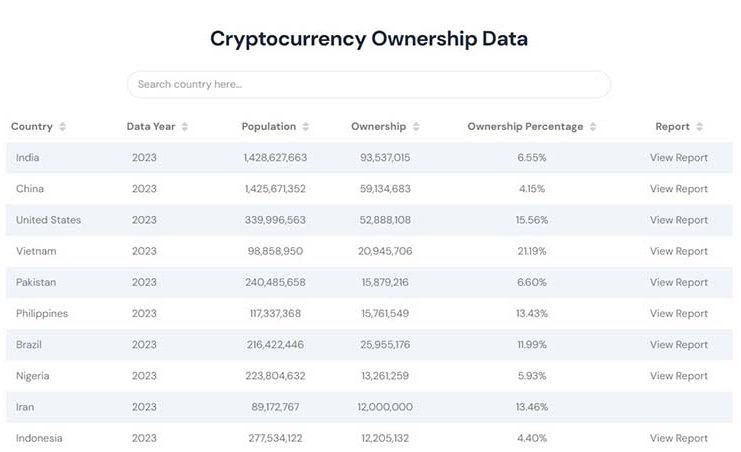This screenshot has height=452, width=741.
Task: Sort table using Ownership arrow icon
Action: [x=416, y=127]
